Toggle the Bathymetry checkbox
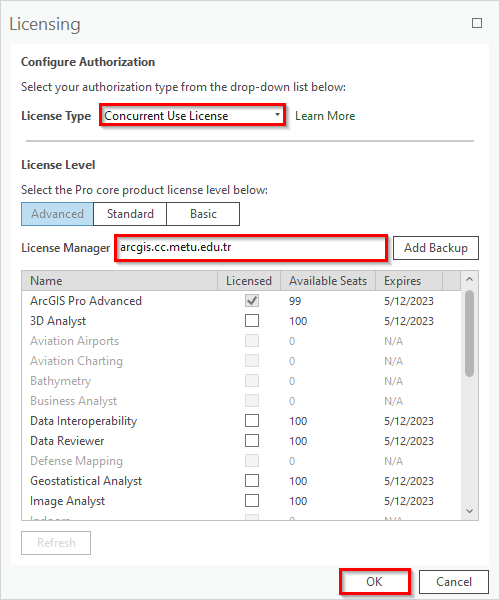 (x=252, y=380)
